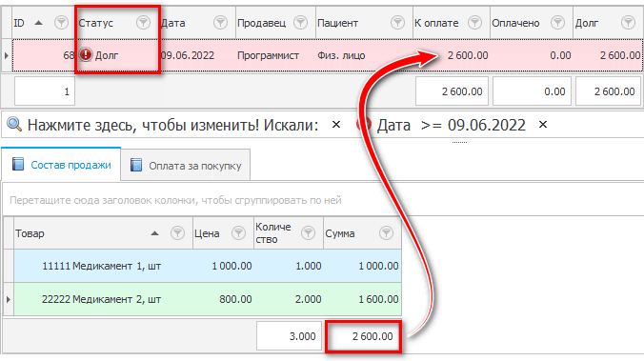Screen dimensions: 644x361
Task: Click the Долг status text cell
Action: [x=107, y=55]
